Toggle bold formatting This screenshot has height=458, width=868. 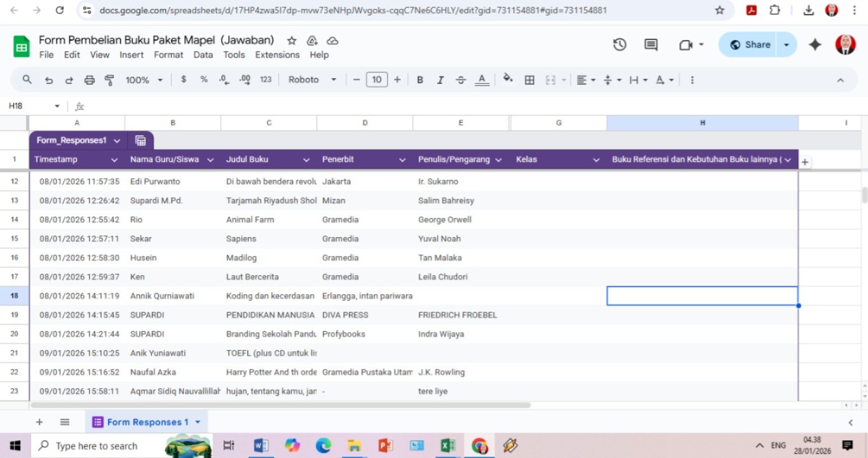pyautogui.click(x=420, y=80)
